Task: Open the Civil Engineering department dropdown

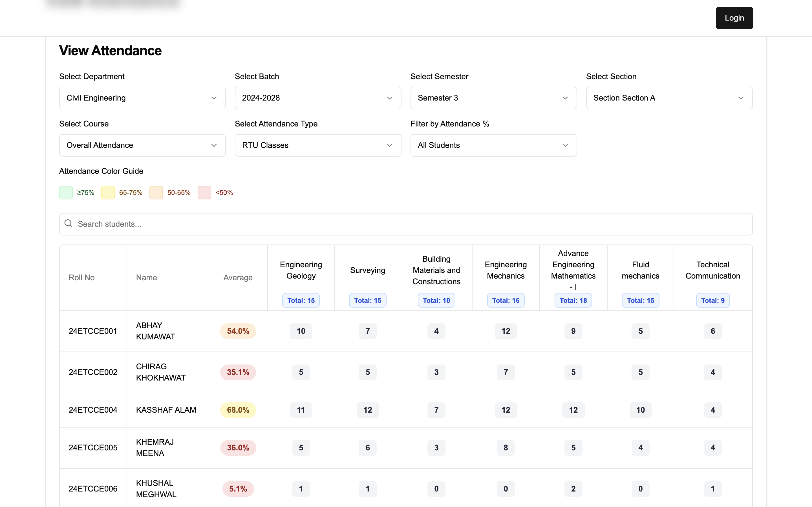Action: tap(142, 98)
